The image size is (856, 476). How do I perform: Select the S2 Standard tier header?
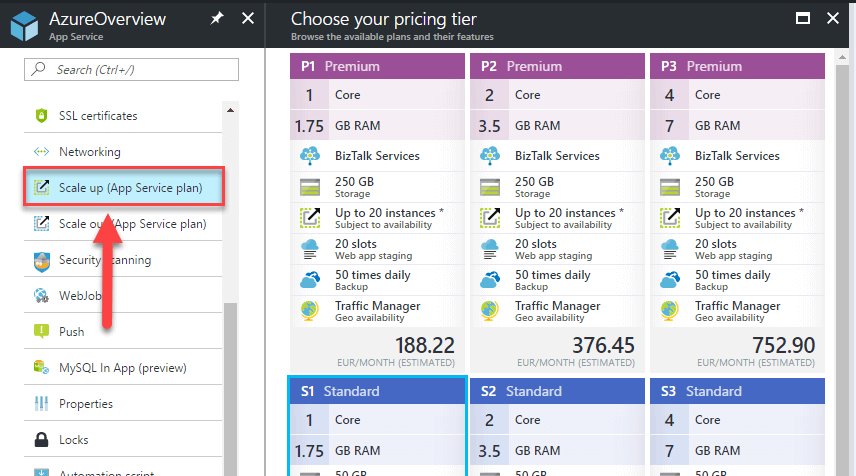(x=557, y=391)
